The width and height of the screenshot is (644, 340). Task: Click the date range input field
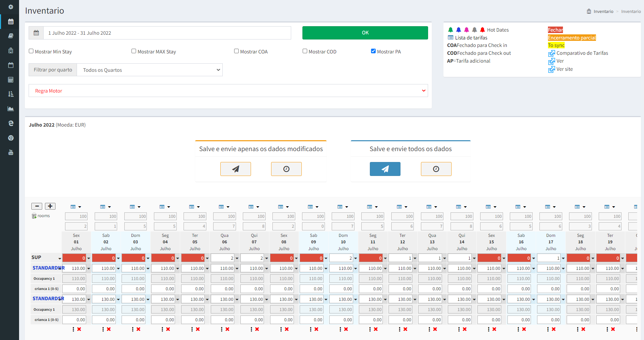pos(167,33)
